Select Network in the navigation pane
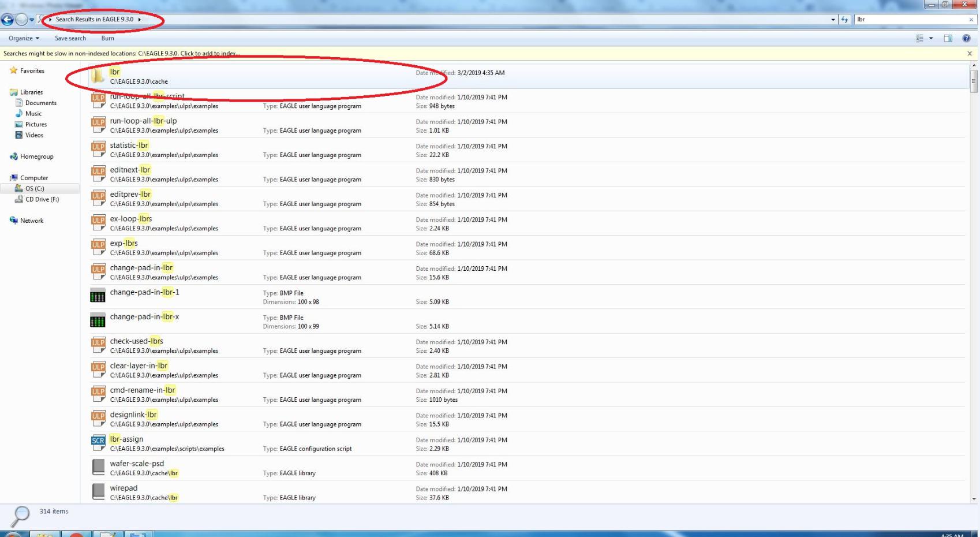 tap(32, 221)
